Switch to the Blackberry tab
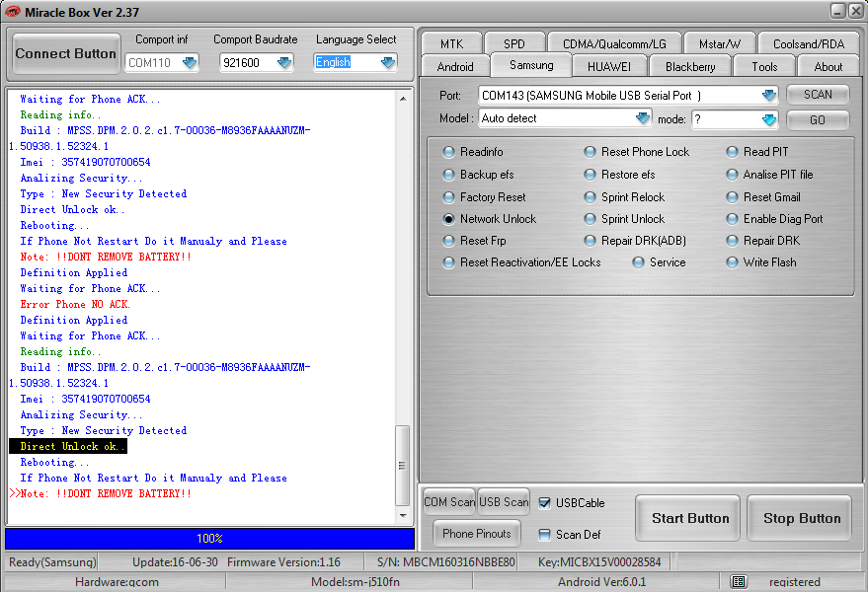The height and width of the screenshot is (592, 868). [x=690, y=66]
